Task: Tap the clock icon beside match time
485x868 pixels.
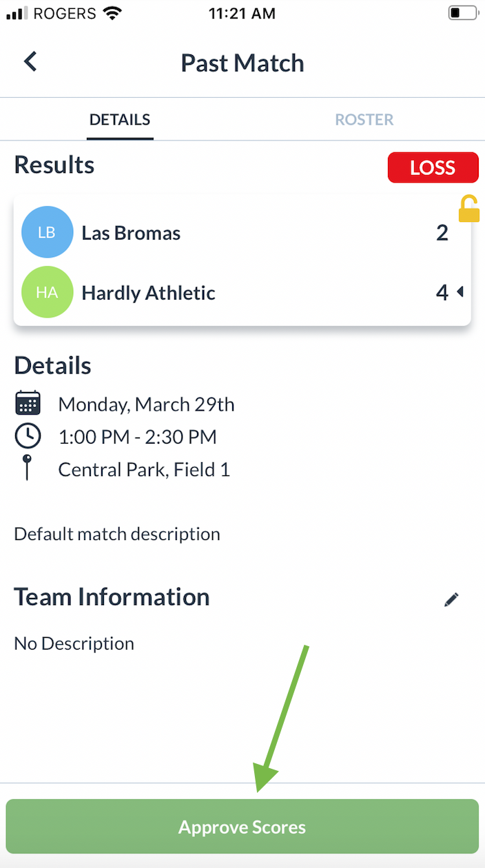Action: [28, 436]
